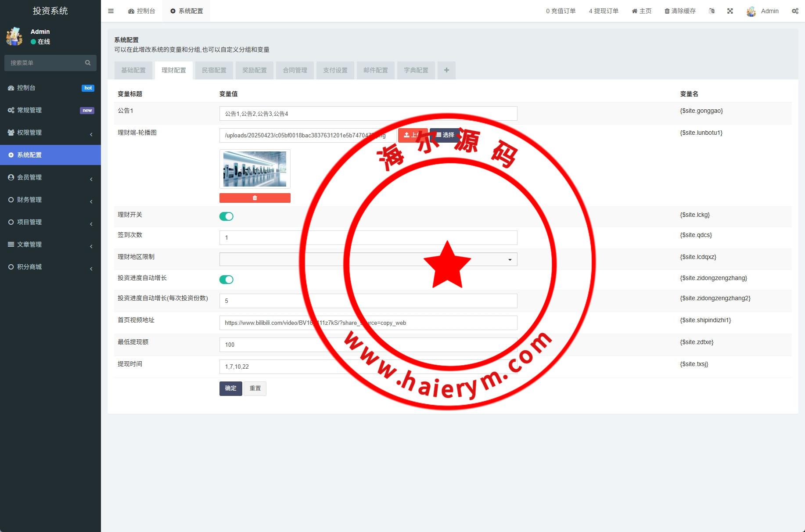Delete carousel image with red trash button
805x532 pixels.
(255, 198)
